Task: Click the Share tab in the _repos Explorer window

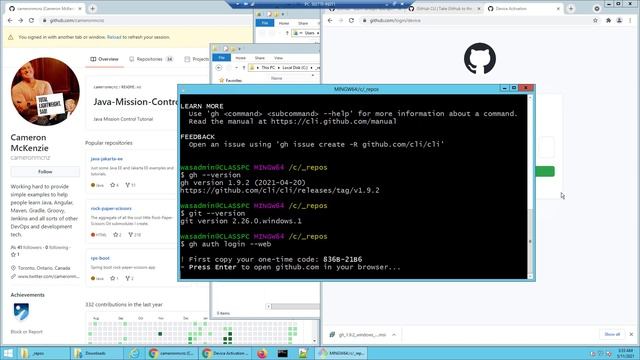Action: (x=260, y=58)
